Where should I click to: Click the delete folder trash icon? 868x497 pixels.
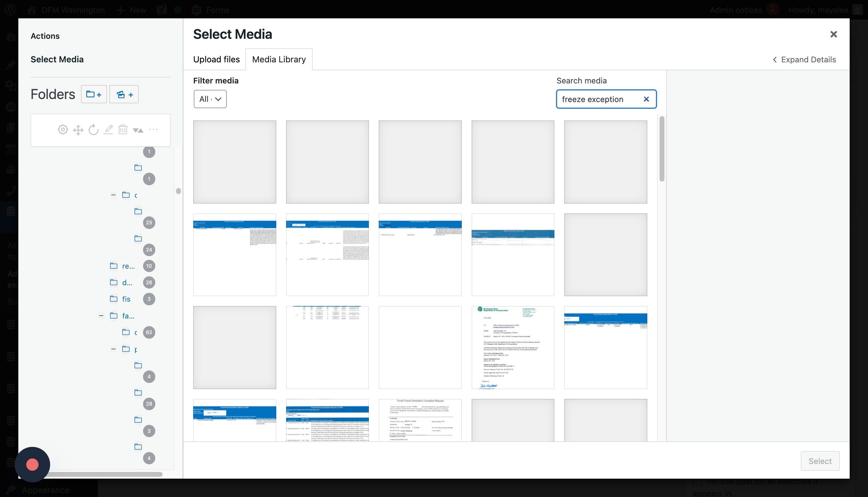(123, 130)
